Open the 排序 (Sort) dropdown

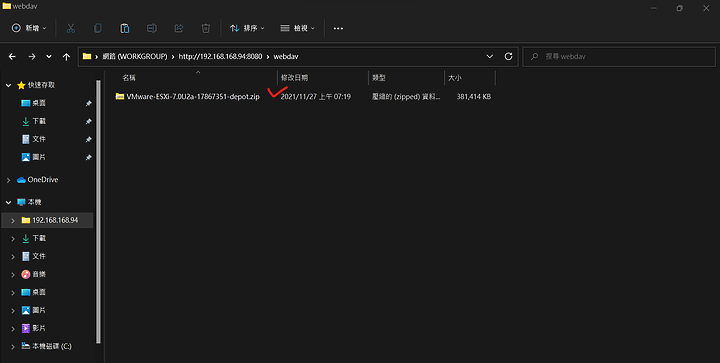247,28
